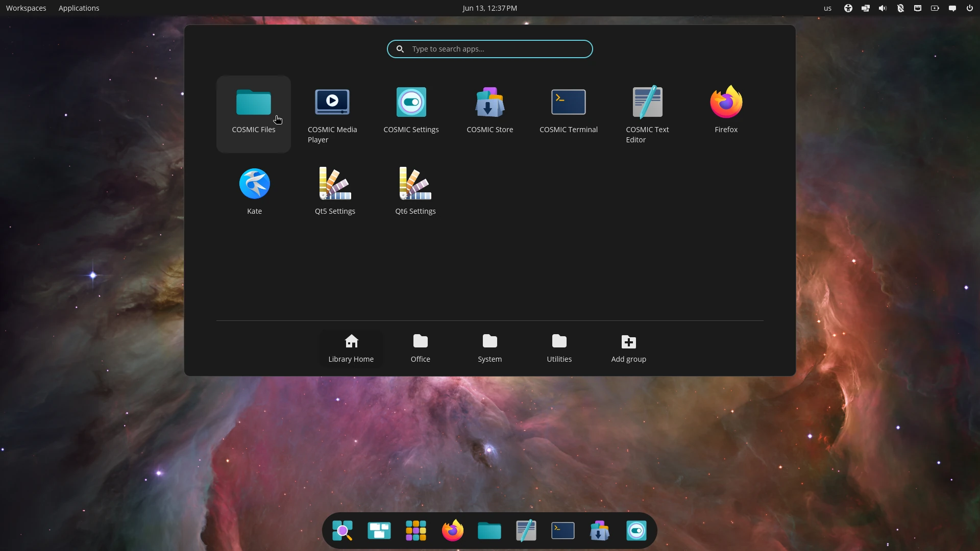Open the Launcher search in dock

[342, 531]
